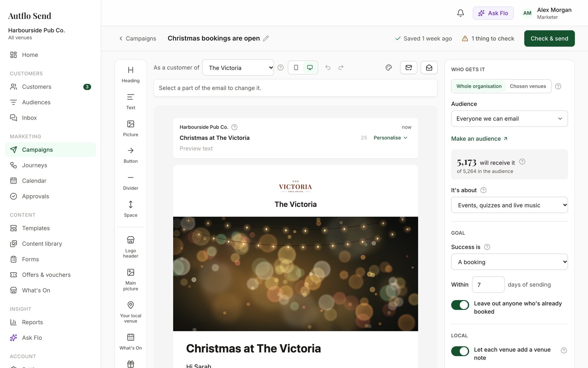Open Reports in the sidebar

pyautogui.click(x=51, y=322)
